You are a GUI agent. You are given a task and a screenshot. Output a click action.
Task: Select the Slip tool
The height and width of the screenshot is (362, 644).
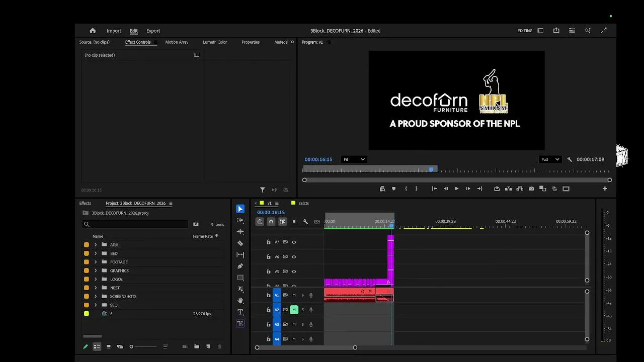click(240, 255)
